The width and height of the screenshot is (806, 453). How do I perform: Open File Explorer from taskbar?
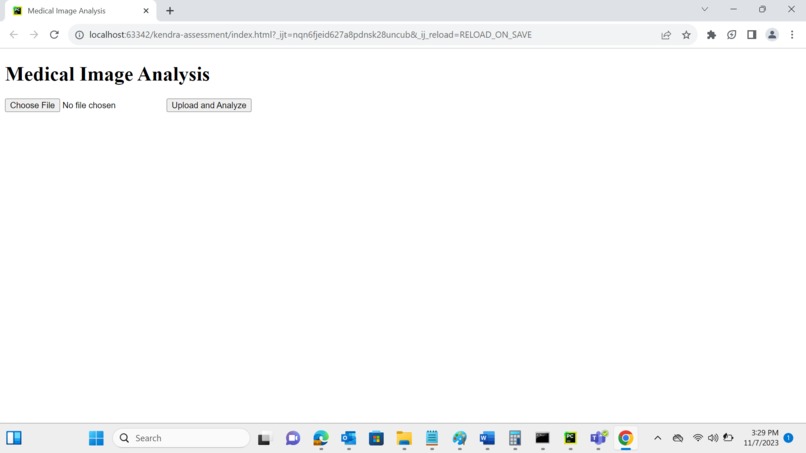(404, 438)
